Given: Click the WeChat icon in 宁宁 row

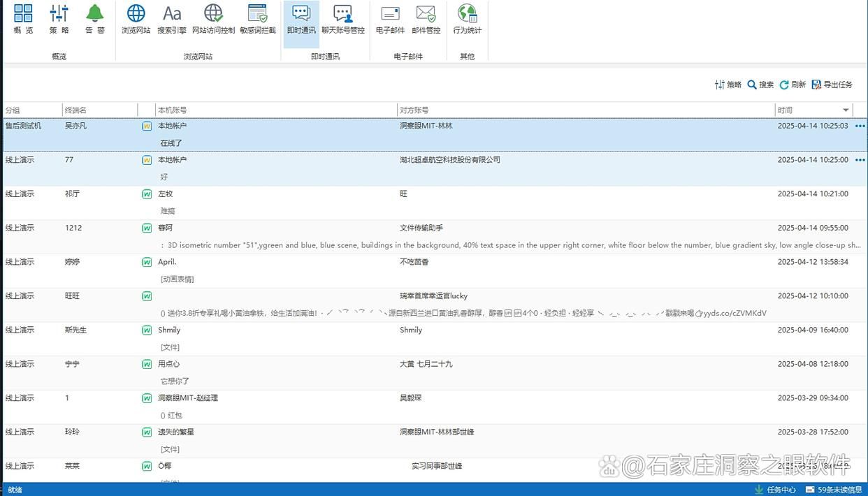Looking at the screenshot, I should (x=147, y=364).
